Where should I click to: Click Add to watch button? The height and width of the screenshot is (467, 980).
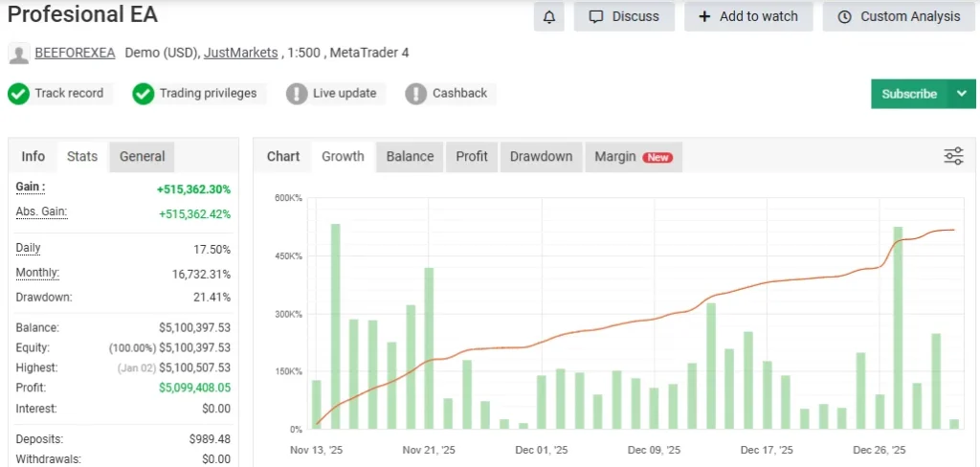[x=748, y=17]
